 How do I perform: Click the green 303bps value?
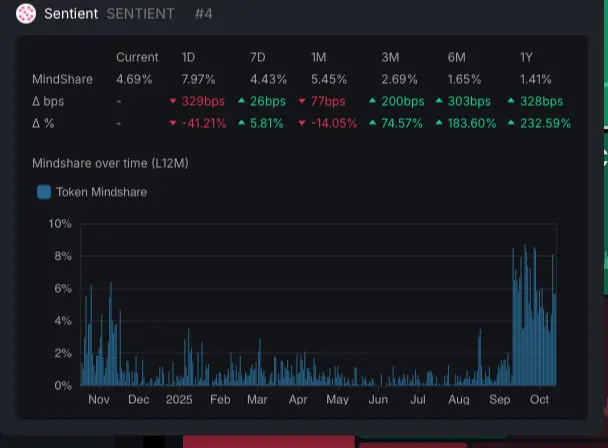coord(469,102)
